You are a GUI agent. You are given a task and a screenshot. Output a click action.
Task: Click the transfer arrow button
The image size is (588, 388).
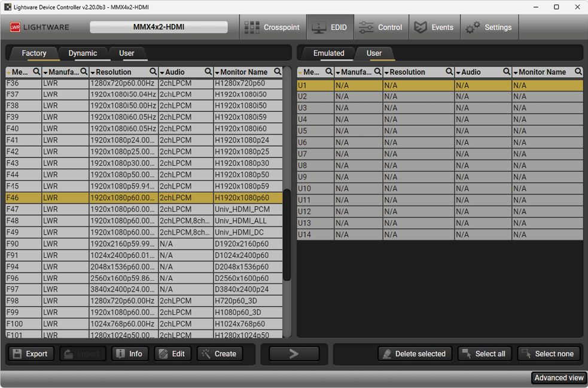click(x=294, y=354)
